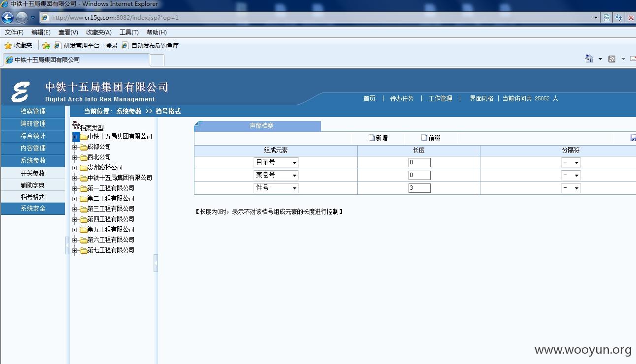
Task: Expand the 第二工程有限公司 tree node
Action: [x=75, y=199]
